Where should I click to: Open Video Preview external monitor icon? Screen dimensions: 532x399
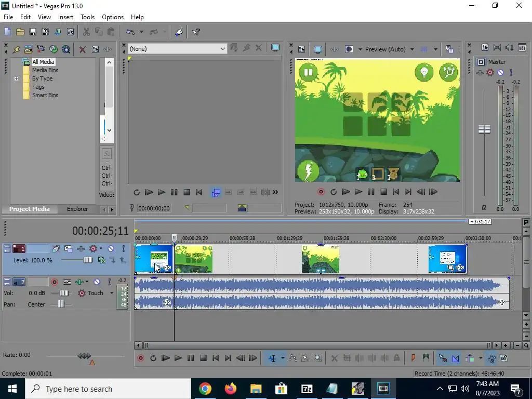point(317,49)
